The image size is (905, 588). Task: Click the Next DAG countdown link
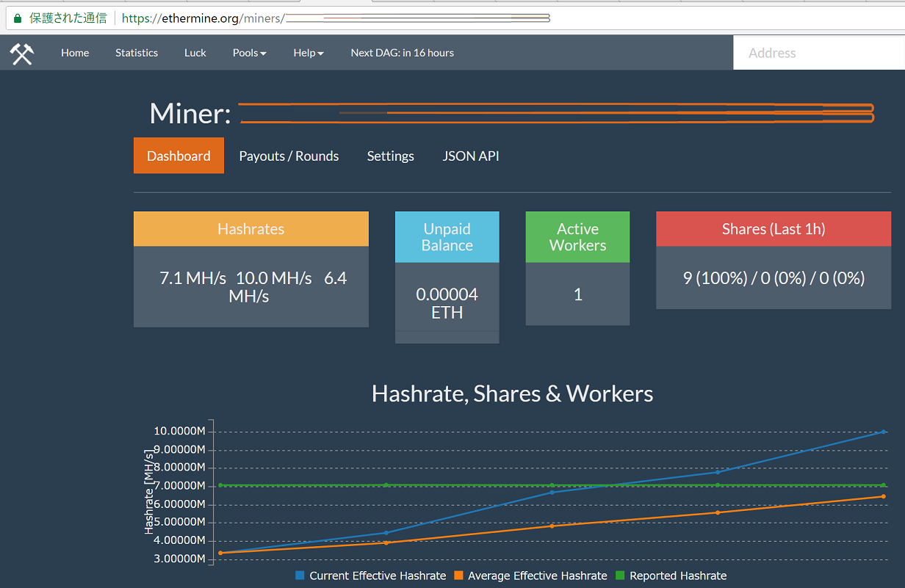coord(402,53)
